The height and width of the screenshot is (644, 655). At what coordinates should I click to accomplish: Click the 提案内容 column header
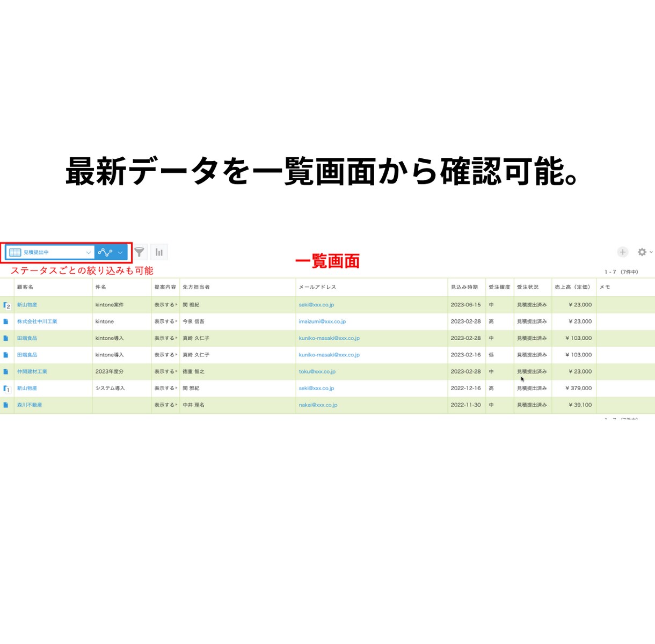tap(165, 287)
